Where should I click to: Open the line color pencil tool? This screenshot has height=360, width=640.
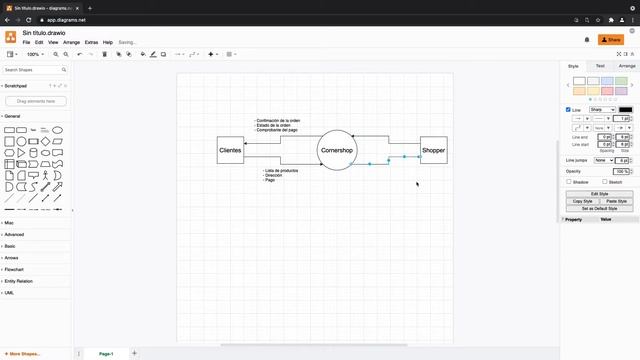click(153, 54)
